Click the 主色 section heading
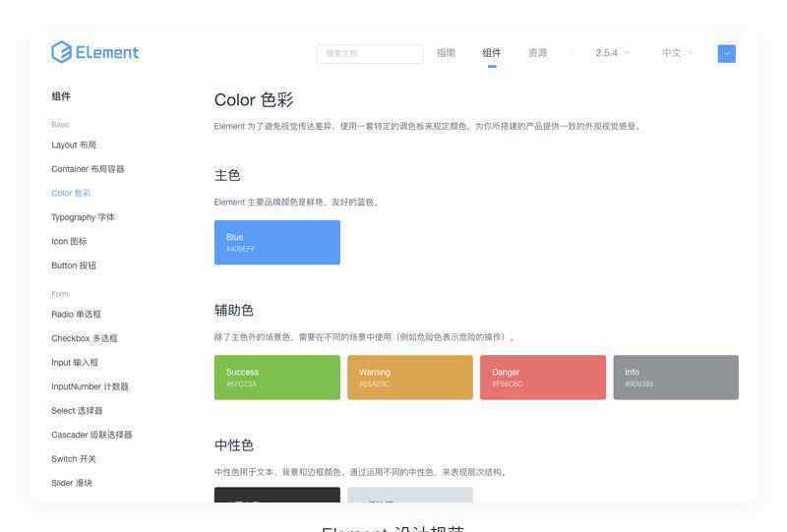 click(227, 175)
